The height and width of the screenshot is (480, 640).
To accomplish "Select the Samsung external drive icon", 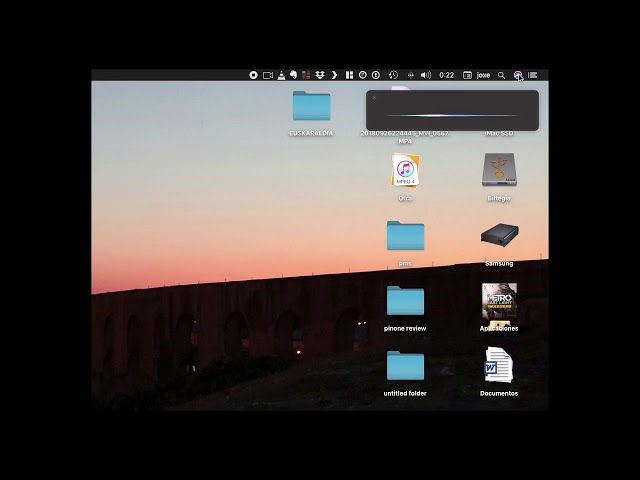I will coord(499,235).
